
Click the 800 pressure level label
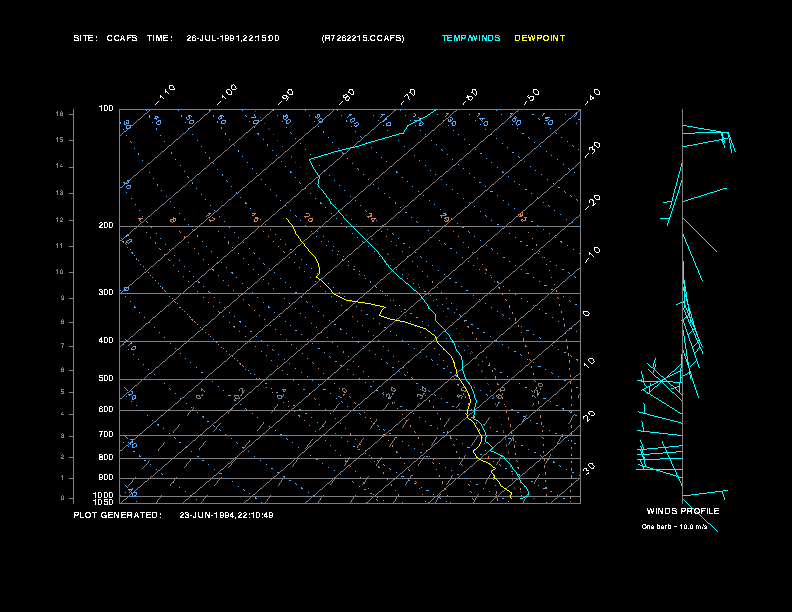coord(106,457)
